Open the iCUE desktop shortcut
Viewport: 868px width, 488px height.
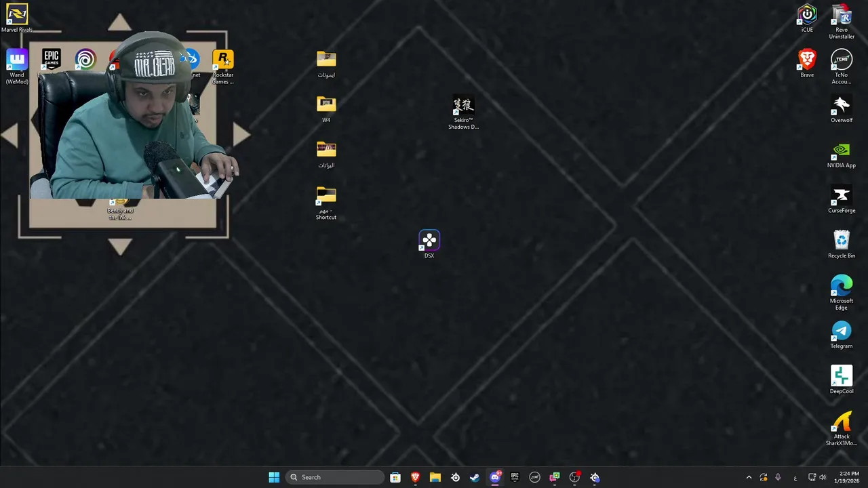click(807, 18)
